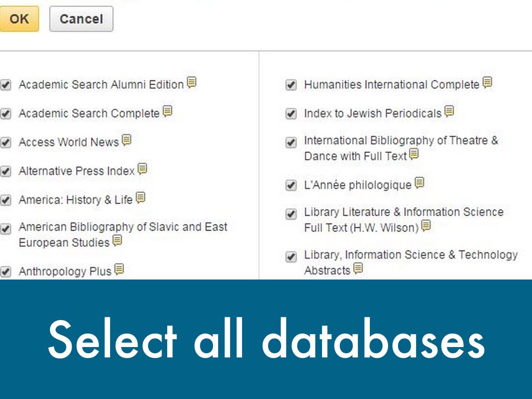The image size is (532, 399).
Task: Toggle L'Année philologique database checkbox
Action: pyautogui.click(x=291, y=185)
